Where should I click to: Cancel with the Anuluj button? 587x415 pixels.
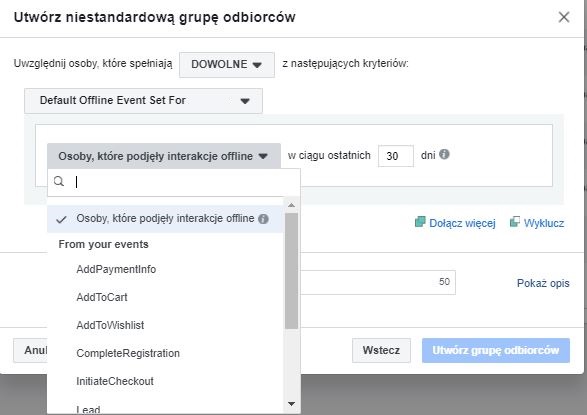[30, 350]
